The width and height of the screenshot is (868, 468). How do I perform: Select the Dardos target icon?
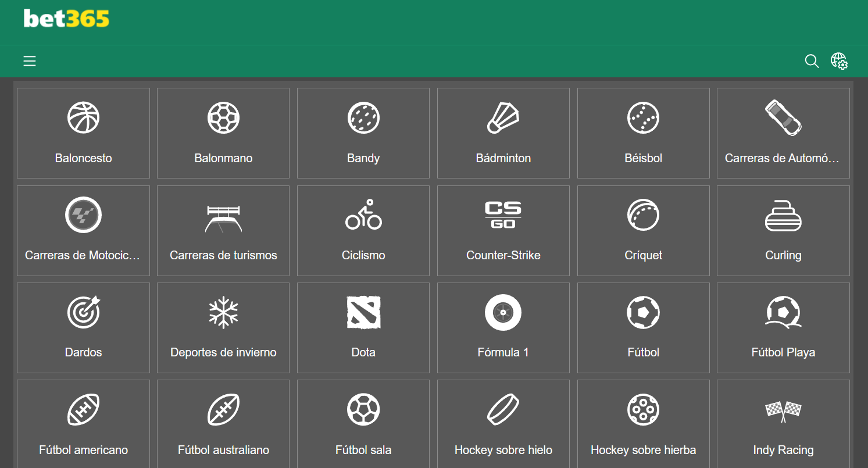click(x=83, y=312)
